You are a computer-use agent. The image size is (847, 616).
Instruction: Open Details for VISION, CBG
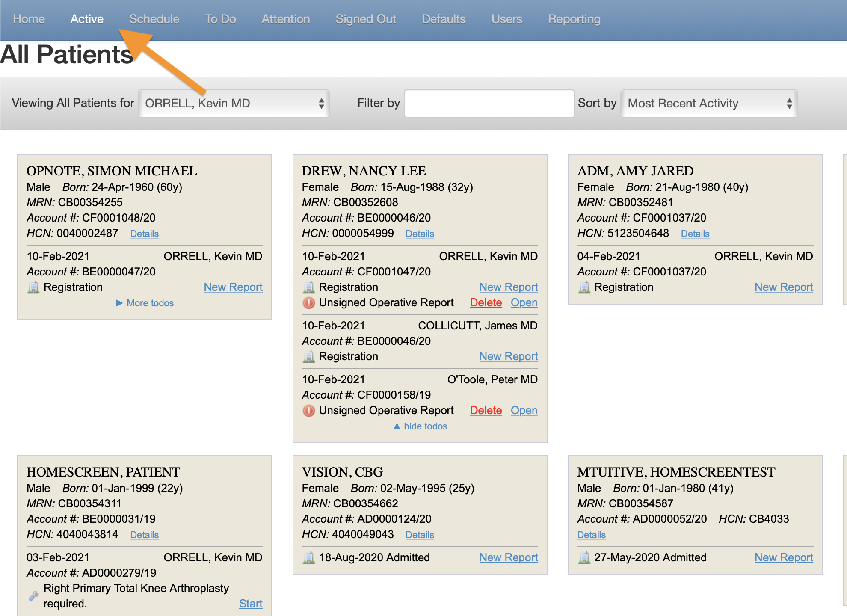pos(420,535)
